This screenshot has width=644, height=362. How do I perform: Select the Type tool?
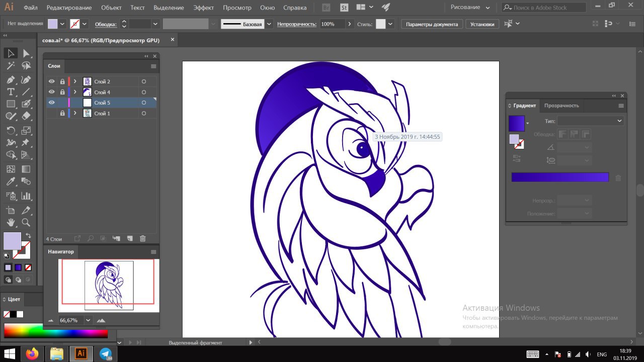pos(11,92)
